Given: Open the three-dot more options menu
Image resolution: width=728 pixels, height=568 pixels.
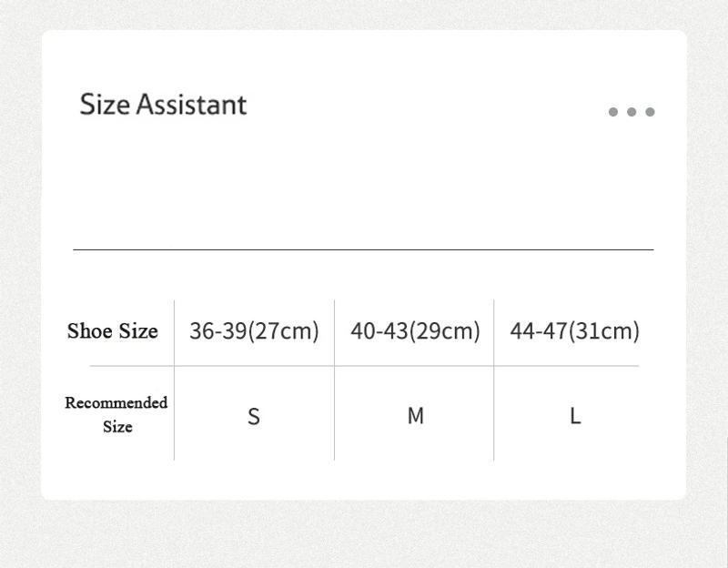Looking at the screenshot, I should (x=632, y=112).
